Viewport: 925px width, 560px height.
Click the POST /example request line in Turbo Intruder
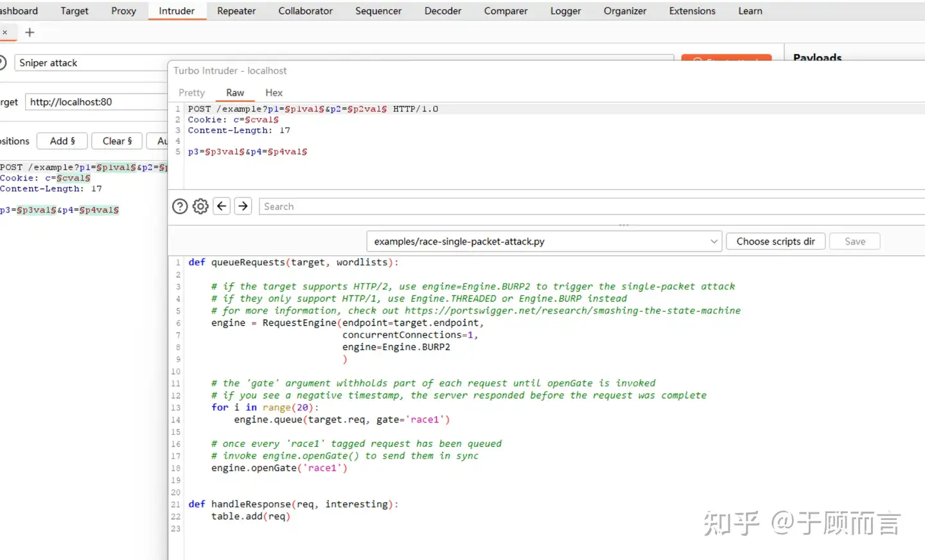click(x=313, y=109)
